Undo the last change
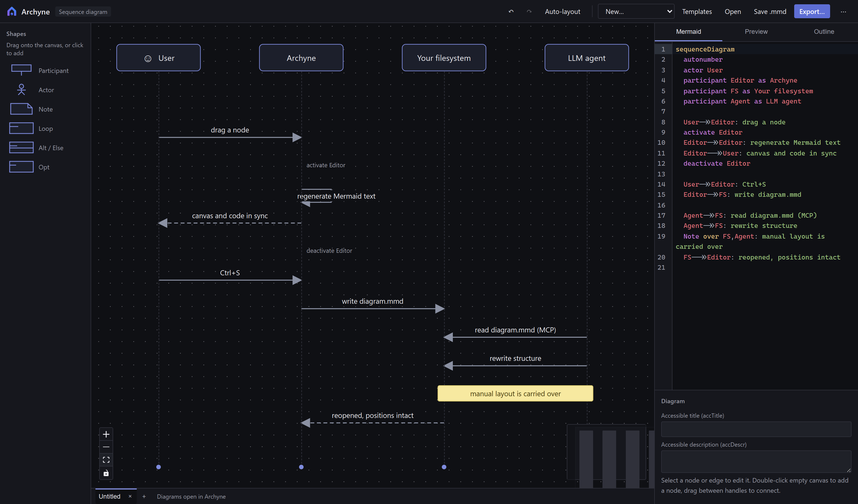The height and width of the screenshot is (504, 858). (x=511, y=12)
